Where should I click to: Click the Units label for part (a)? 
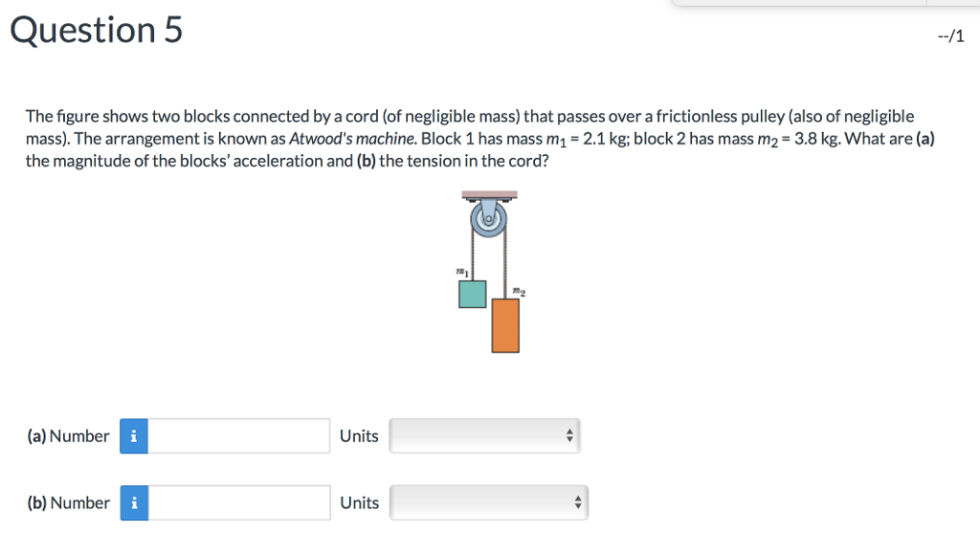point(359,435)
